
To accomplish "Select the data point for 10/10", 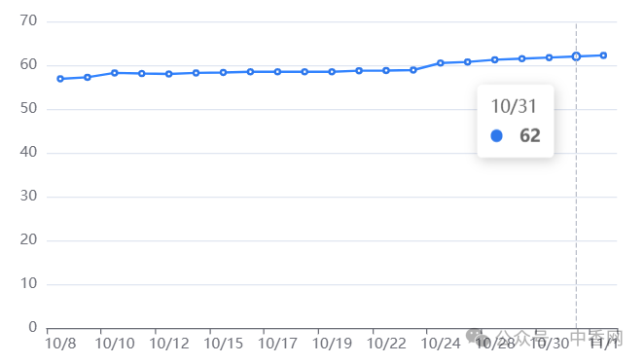I will pyautogui.click(x=115, y=73).
